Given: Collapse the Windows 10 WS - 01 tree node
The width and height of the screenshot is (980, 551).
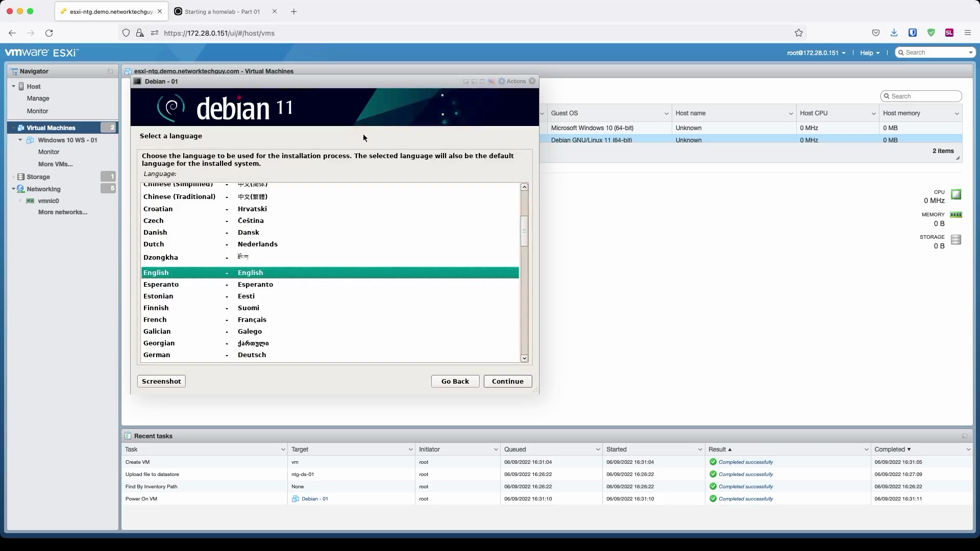Looking at the screenshot, I should [x=20, y=140].
